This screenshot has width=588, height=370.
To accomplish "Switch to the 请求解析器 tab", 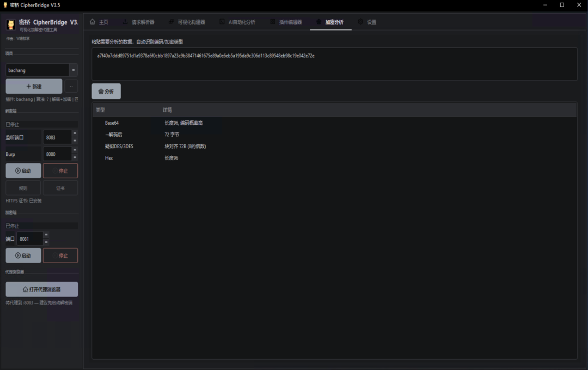I will (x=138, y=22).
